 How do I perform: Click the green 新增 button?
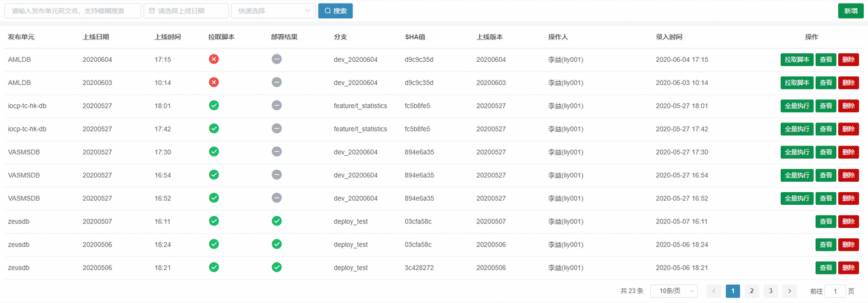coord(850,11)
